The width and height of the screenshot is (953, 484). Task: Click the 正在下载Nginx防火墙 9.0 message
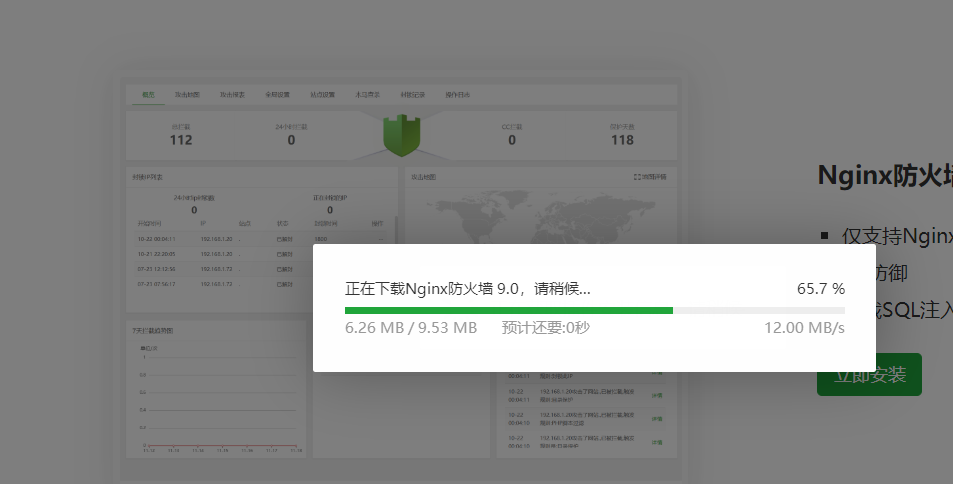(x=468, y=289)
